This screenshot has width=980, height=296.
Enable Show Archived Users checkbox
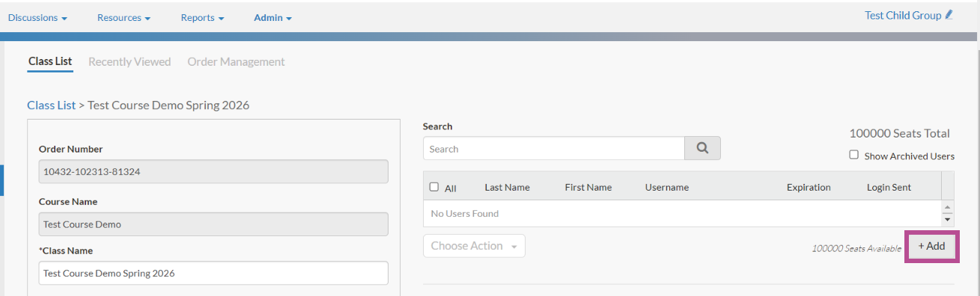coord(853,155)
